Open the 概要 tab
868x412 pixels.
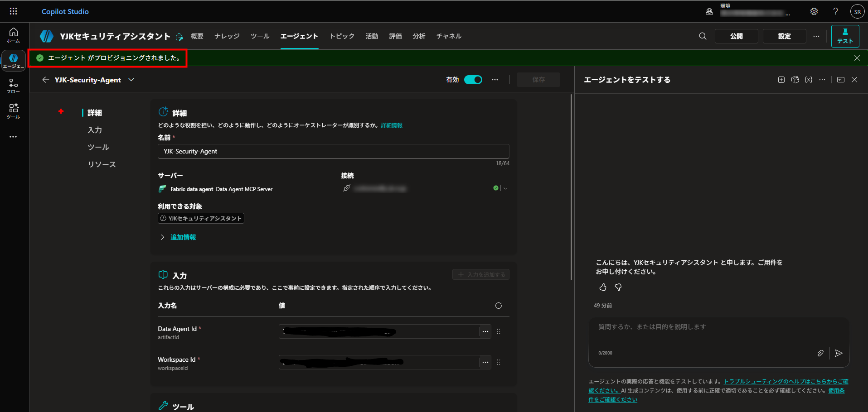pos(197,36)
